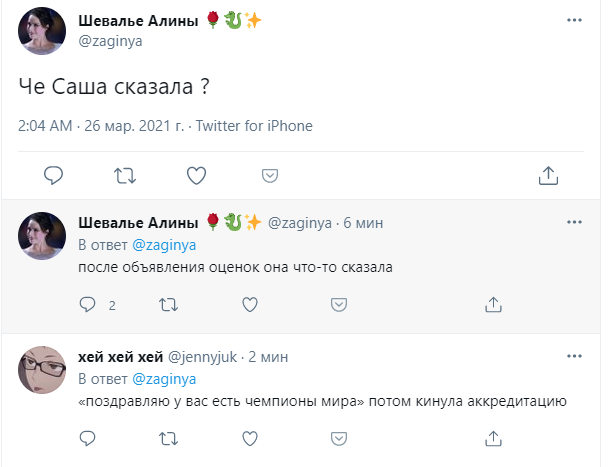Image resolution: width=616 pixels, height=467 pixels.
Task: Retweet the main tweet by Шевалье Алины
Action: point(125,175)
